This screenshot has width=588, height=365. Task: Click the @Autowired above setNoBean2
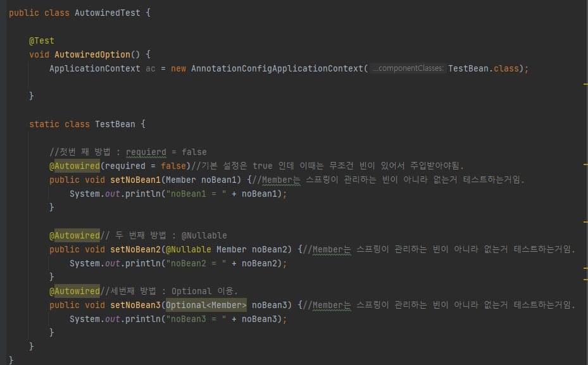pos(75,235)
